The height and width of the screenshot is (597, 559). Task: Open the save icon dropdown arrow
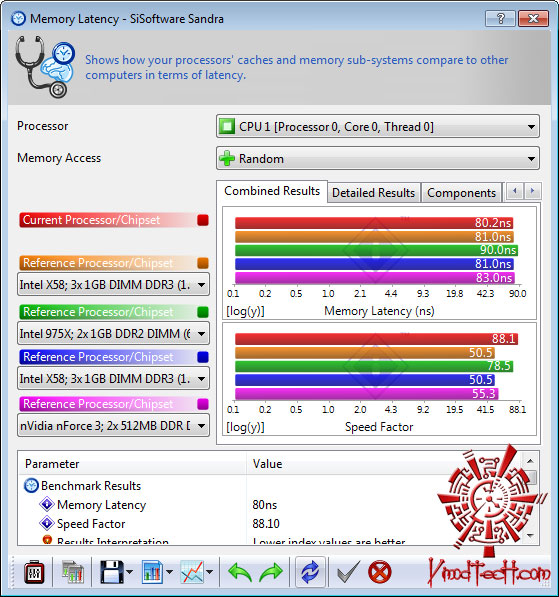[x=129, y=572]
